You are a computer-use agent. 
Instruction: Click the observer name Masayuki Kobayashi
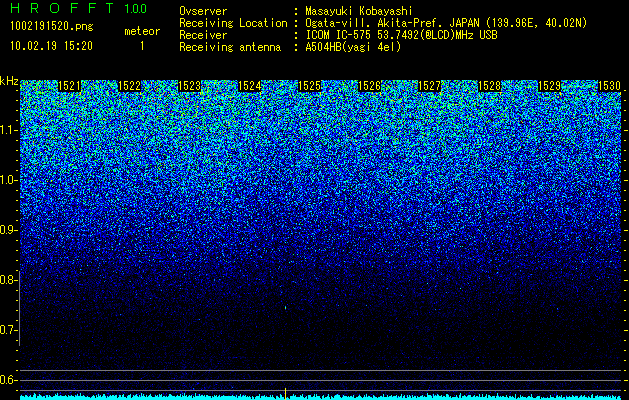[359, 11]
